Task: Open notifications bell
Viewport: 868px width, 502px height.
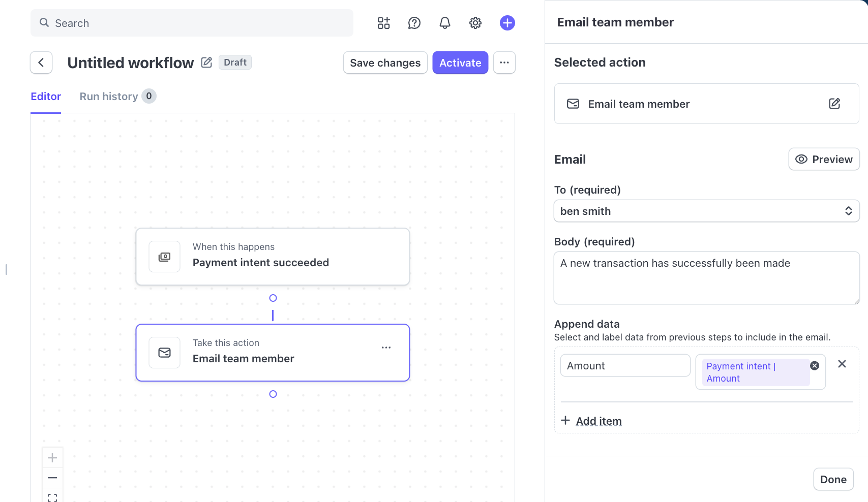Action: point(445,23)
